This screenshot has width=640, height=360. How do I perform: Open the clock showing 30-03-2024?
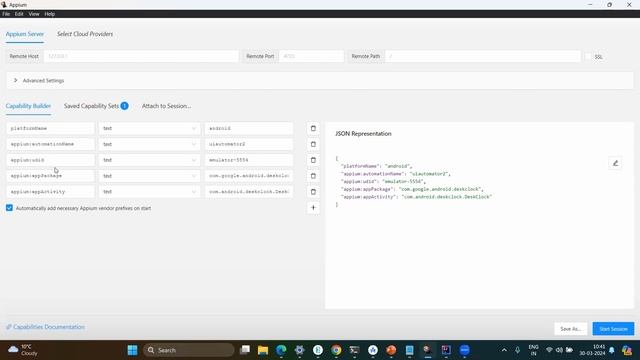tap(592, 350)
